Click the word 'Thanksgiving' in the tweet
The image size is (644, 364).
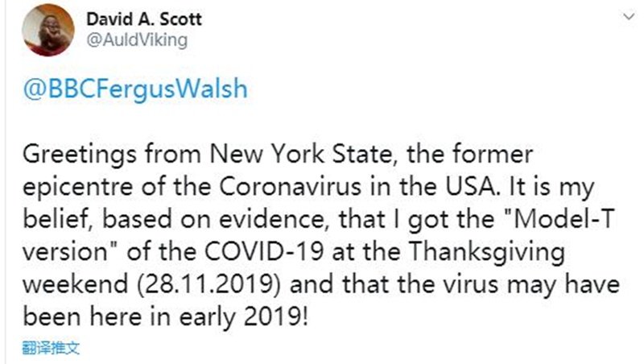[x=487, y=252]
